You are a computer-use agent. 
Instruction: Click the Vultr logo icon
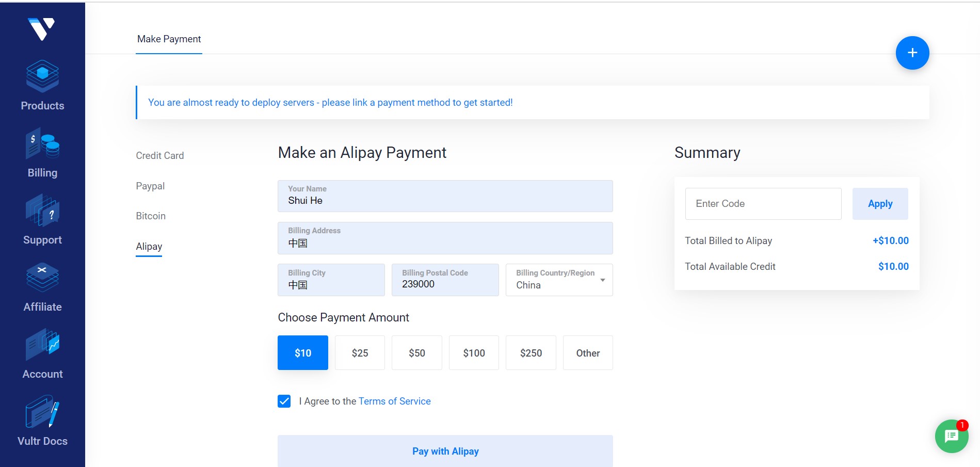42,29
